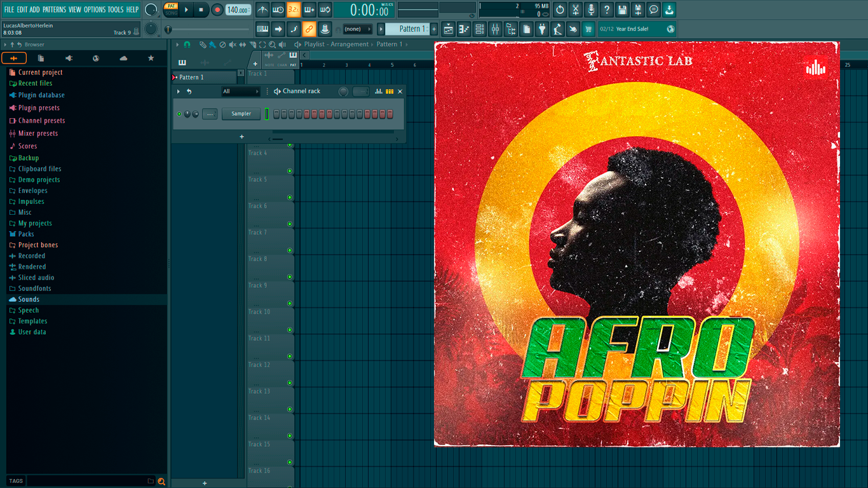The image size is (868, 488).
Task: Click the plus button beside Pattern 1 selector
Action: pos(434,29)
